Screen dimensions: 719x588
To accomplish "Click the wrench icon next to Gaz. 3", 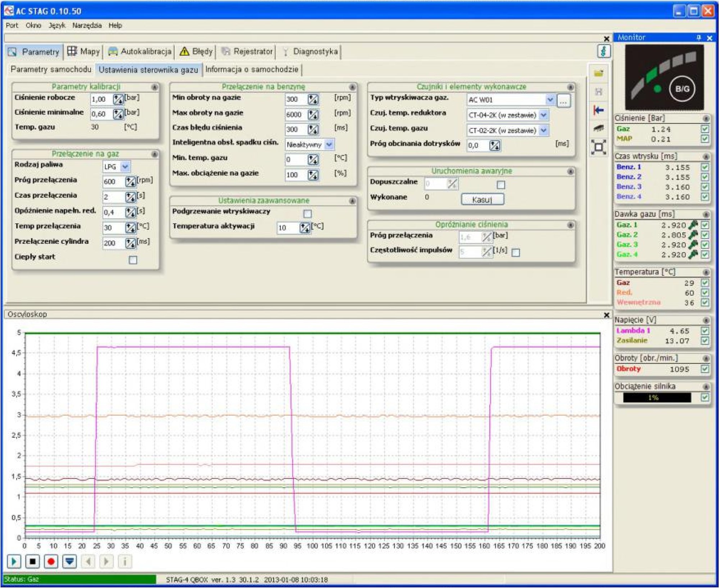I will click(693, 245).
